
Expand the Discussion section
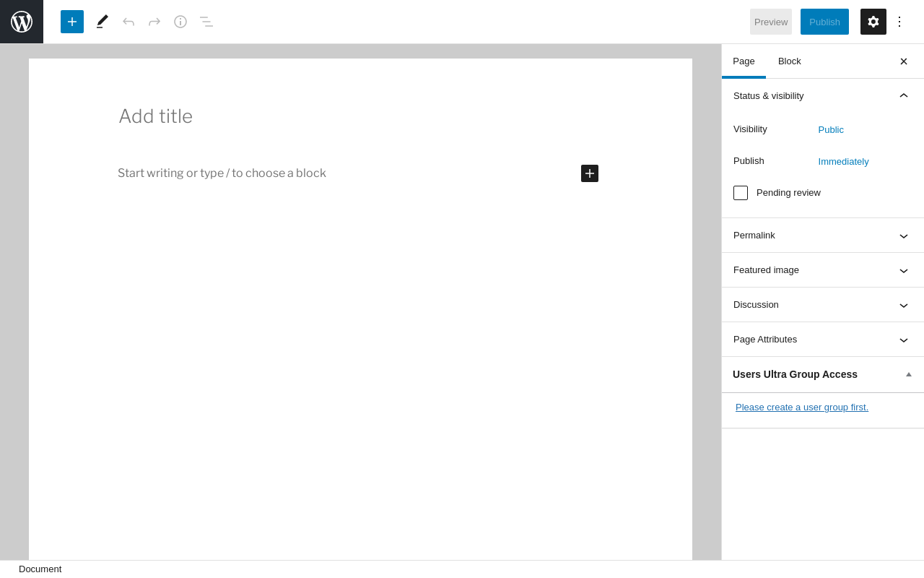(x=823, y=305)
